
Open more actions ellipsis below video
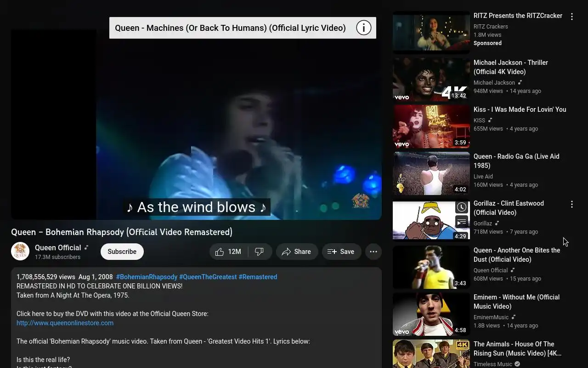[x=373, y=252]
